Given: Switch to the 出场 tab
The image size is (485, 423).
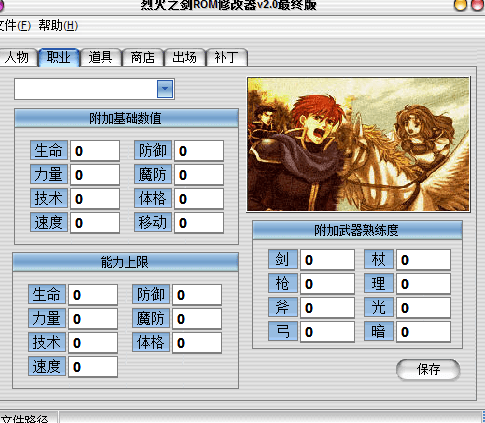Looking at the screenshot, I should coord(185,57).
